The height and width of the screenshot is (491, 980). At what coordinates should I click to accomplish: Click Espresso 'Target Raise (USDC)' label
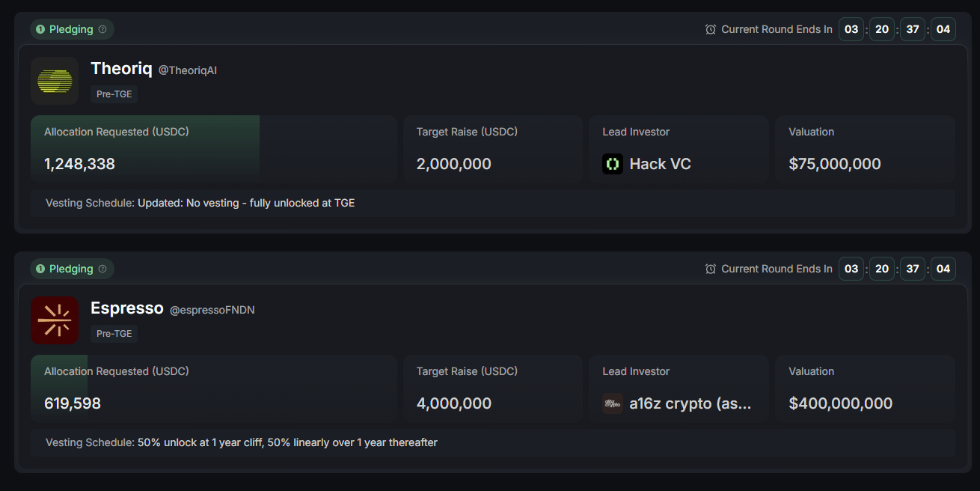(467, 371)
